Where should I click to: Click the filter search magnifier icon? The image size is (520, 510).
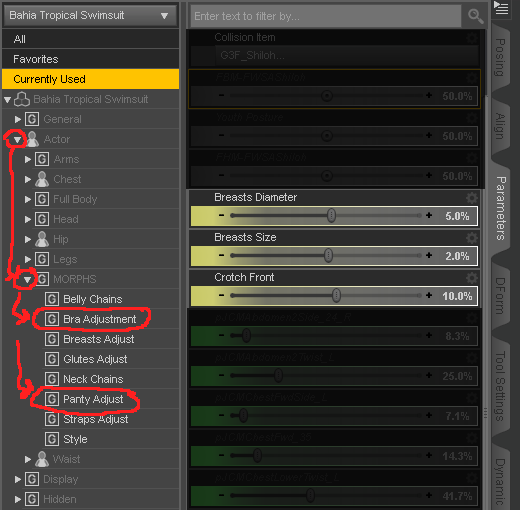tap(475, 16)
